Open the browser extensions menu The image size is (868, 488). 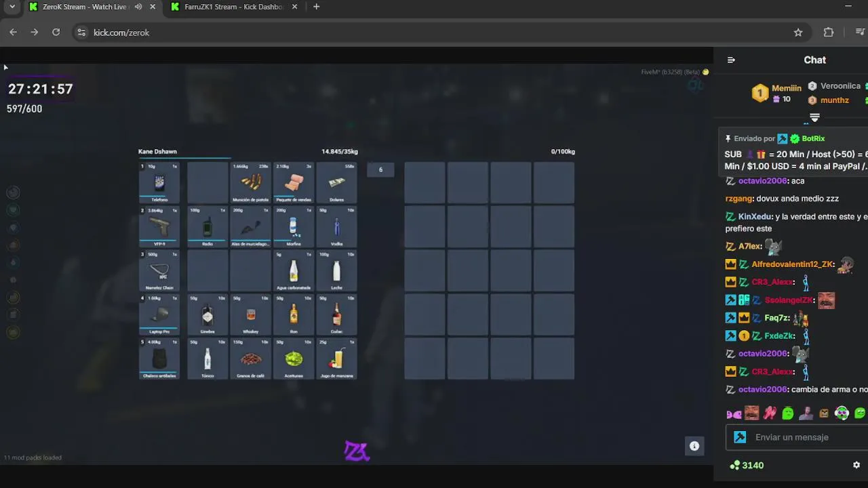click(x=829, y=33)
